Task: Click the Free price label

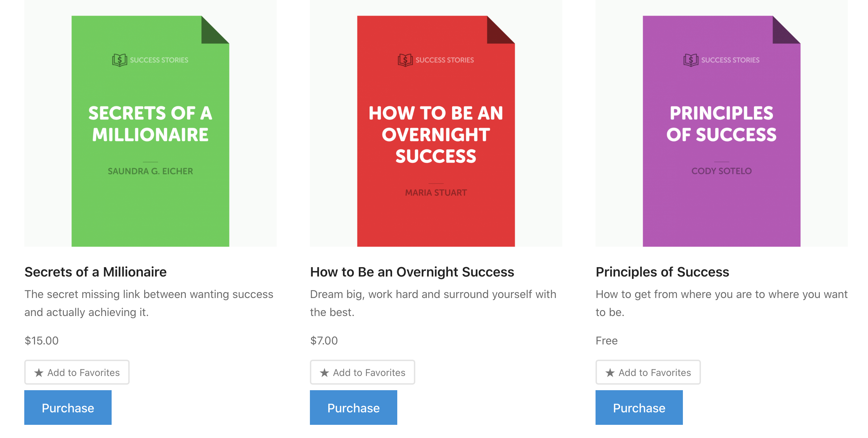Action: point(606,341)
